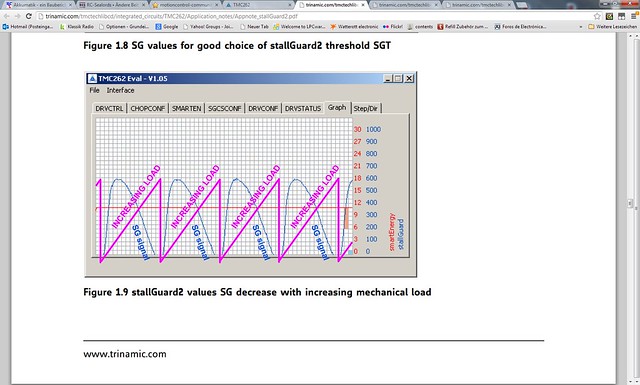Open the Weitere Lesezeichen folder
Screen dimensions: 640x385
tap(612, 27)
